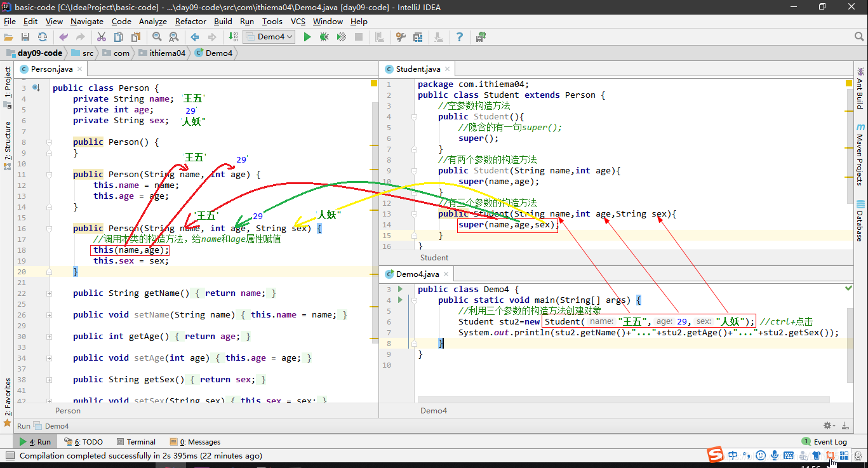Close the Person.java tab with its x
Viewport: 868px width, 468px height.
79,69
